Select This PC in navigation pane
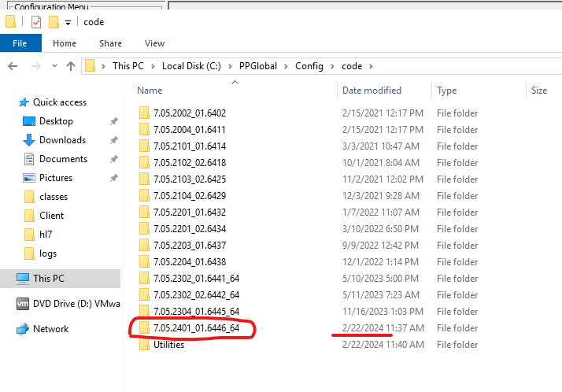Viewport: 562px width, 392px height. tap(49, 279)
